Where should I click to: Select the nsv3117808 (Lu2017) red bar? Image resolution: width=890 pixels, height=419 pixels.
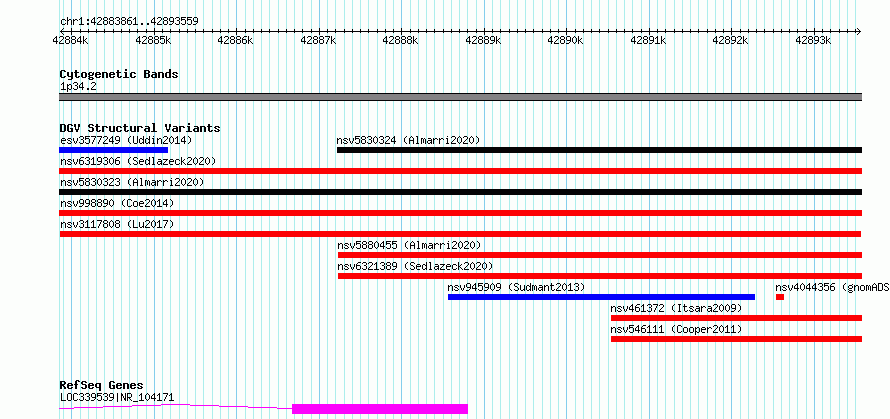(460, 234)
